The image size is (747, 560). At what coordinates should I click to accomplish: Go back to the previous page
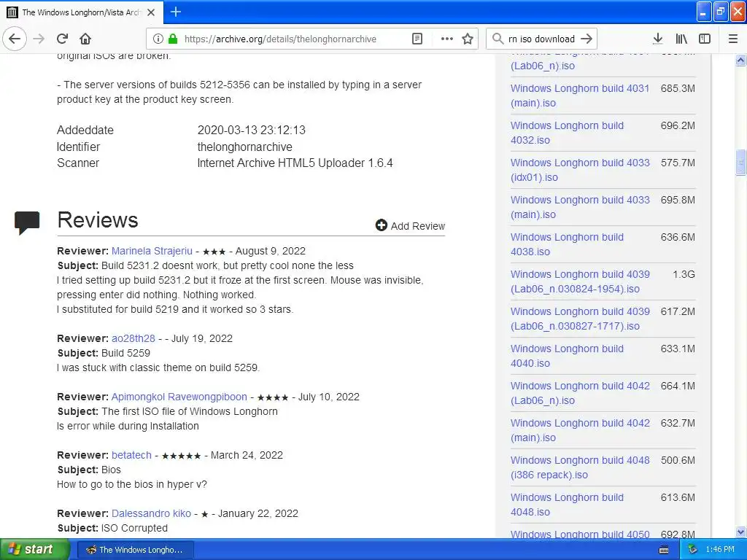pos(15,39)
